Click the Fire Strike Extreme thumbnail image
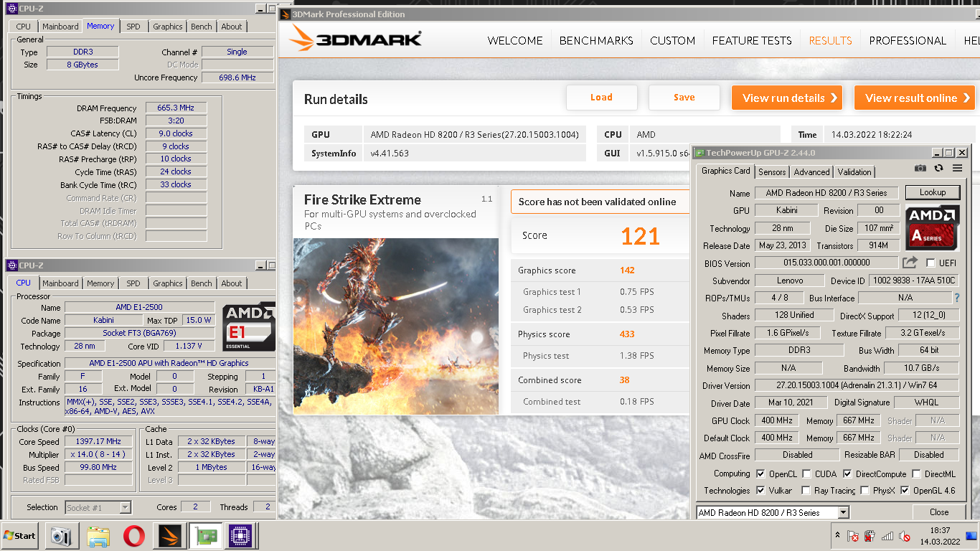The height and width of the screenshot is (551, 980). 396,326
